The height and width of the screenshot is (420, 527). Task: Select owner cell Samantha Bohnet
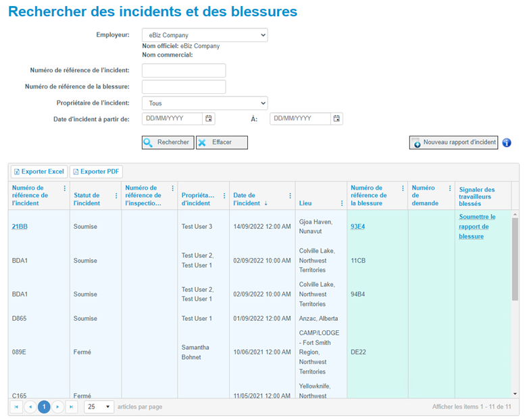point(195,352)
